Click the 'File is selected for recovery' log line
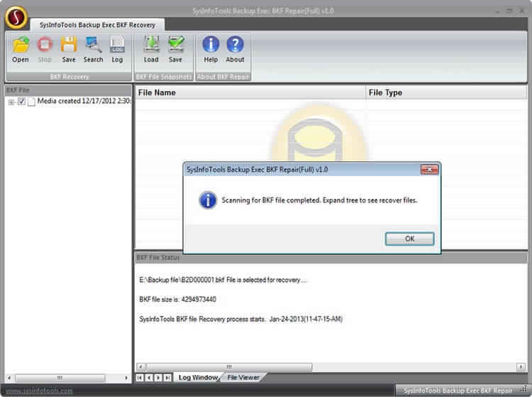 point(223,280)
